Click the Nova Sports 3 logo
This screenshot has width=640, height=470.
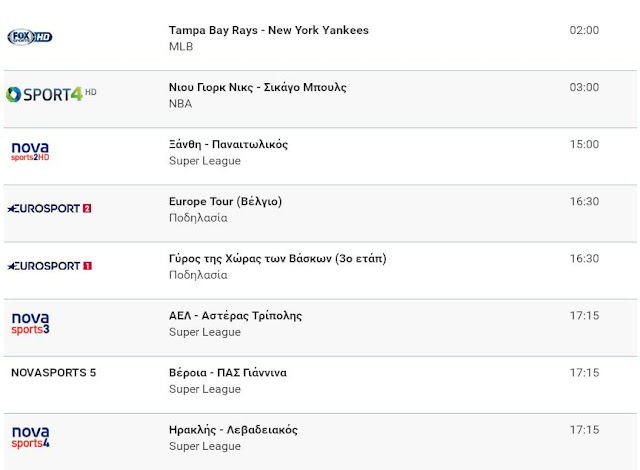30,323
